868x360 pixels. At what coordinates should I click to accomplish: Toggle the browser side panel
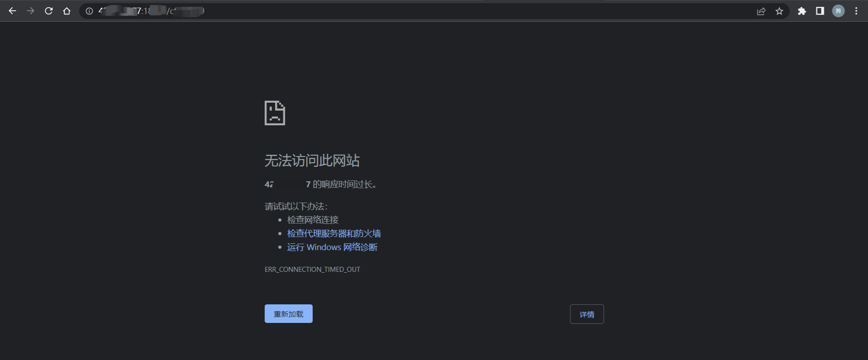point(820,11)
